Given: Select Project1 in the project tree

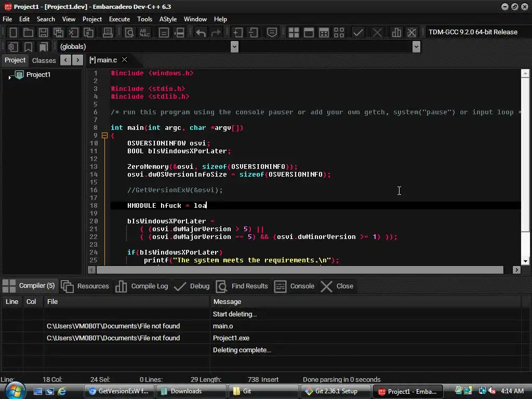Looking at the screenshot, I should click(38, 75).
